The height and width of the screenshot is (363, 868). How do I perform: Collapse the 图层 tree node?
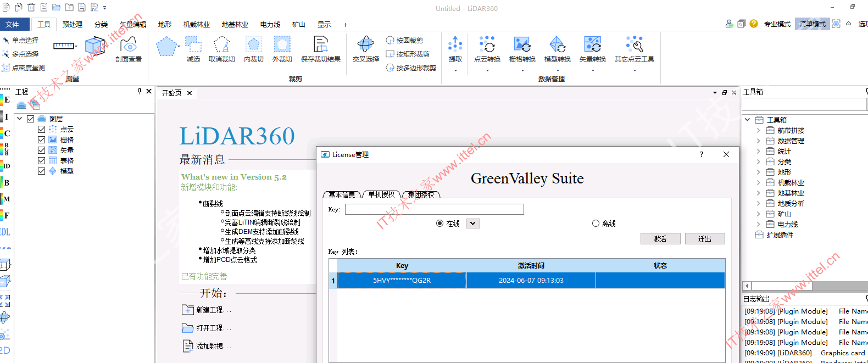pyautogui.click(x=20, y=119)
